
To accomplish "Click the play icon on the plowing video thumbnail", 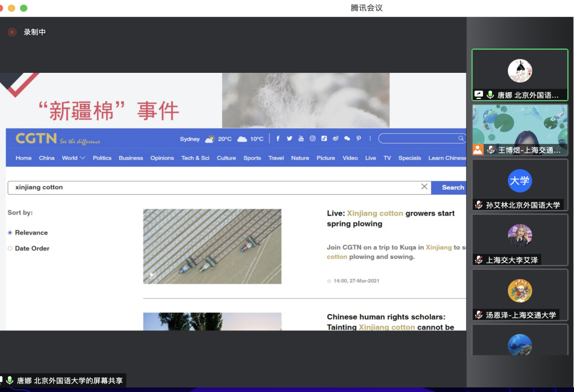I will tap(152, 274).
